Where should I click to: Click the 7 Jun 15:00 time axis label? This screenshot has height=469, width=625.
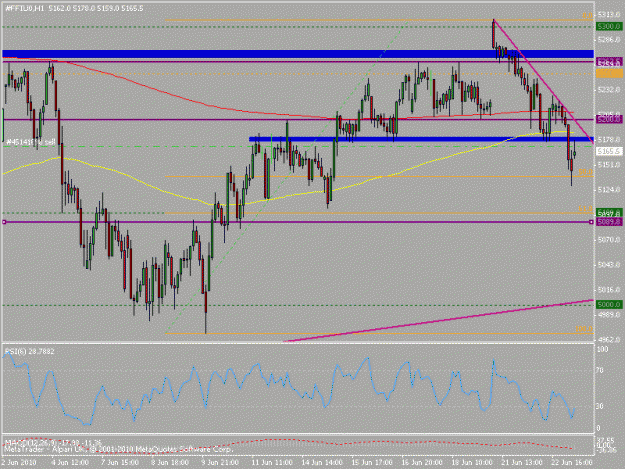coord(120,463)
